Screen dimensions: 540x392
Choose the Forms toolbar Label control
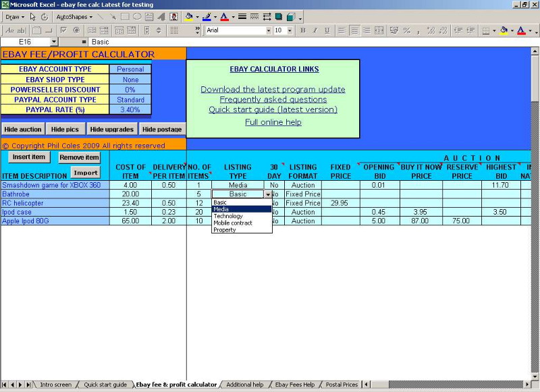9,30
